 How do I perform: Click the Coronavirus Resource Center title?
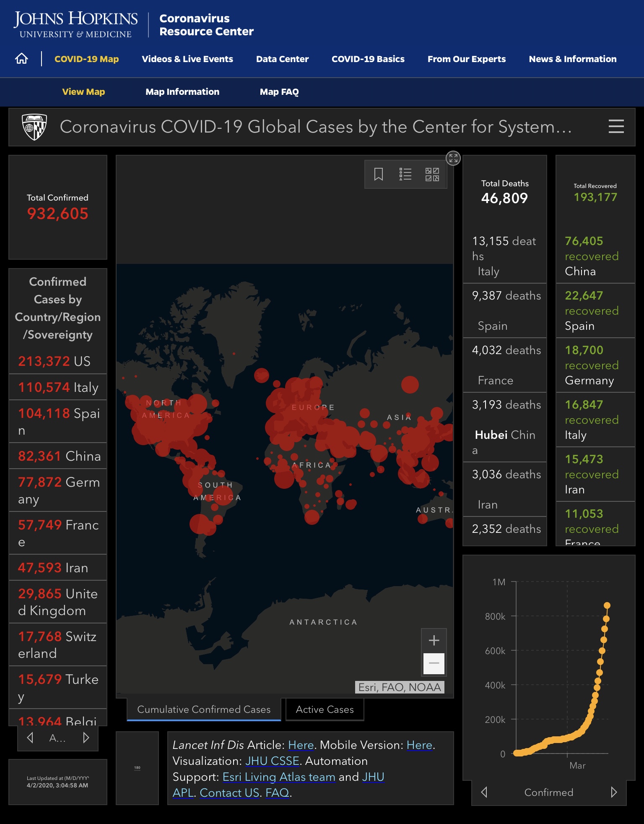click(206, 25)
